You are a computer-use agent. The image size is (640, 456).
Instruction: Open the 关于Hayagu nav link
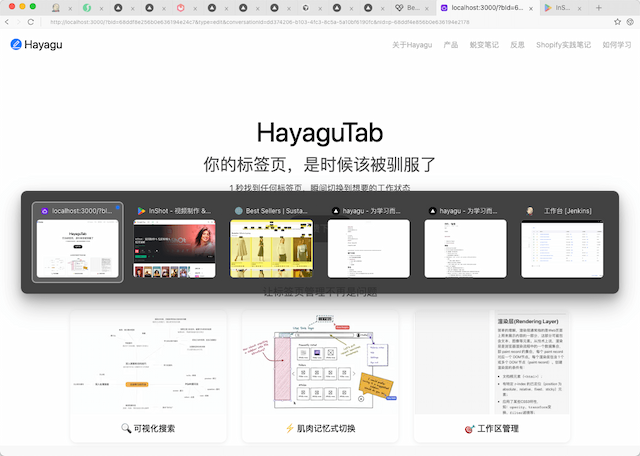click(412, 45)
